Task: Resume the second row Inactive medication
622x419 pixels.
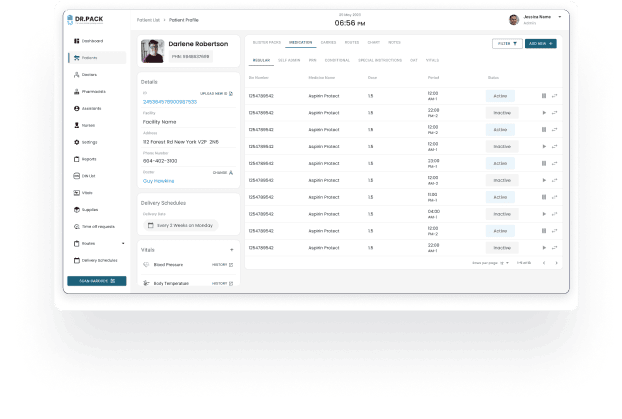Action: coord(544,113)
